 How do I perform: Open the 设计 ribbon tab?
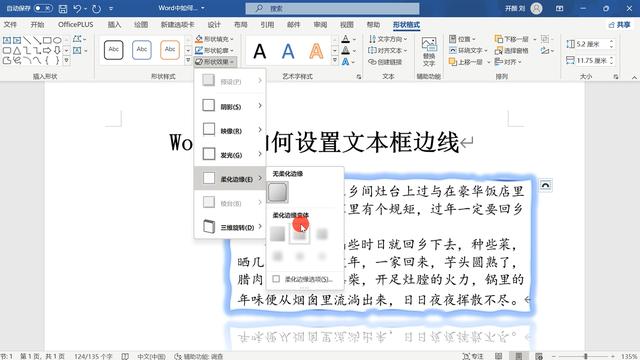coord(214,24)
